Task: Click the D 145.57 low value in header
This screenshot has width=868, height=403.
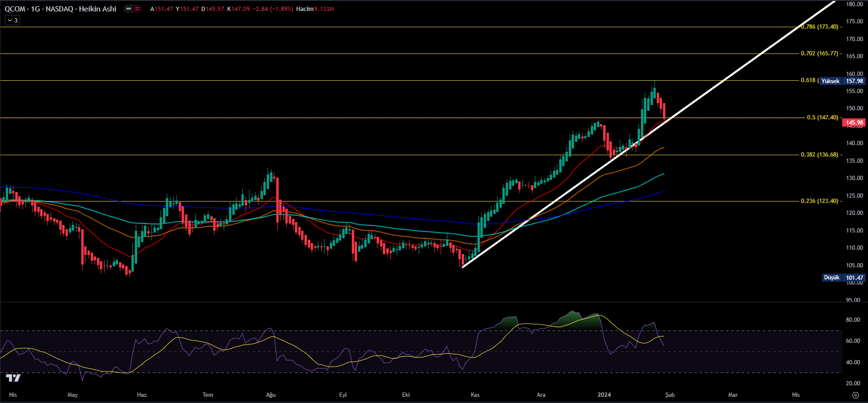Action: pos(213,9)
